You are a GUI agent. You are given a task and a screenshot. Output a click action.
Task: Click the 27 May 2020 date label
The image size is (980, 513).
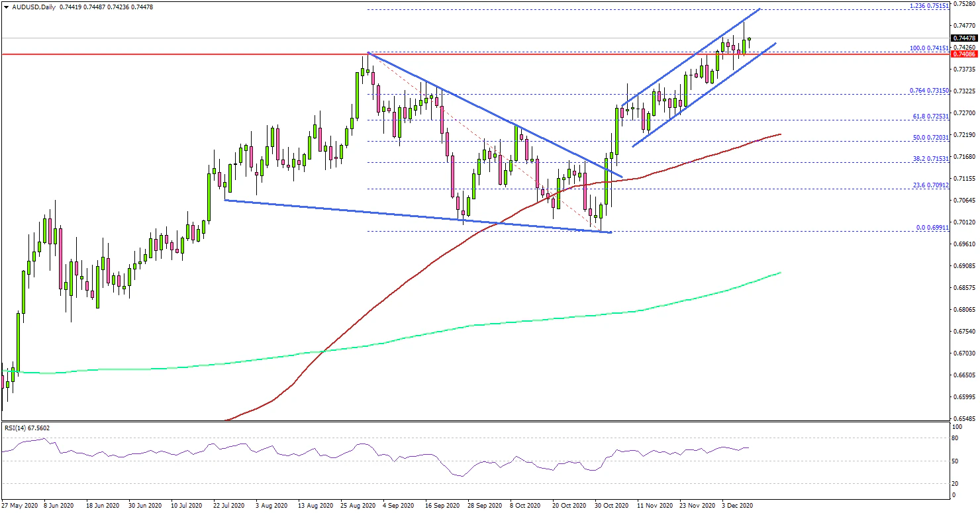pos(20,505)
